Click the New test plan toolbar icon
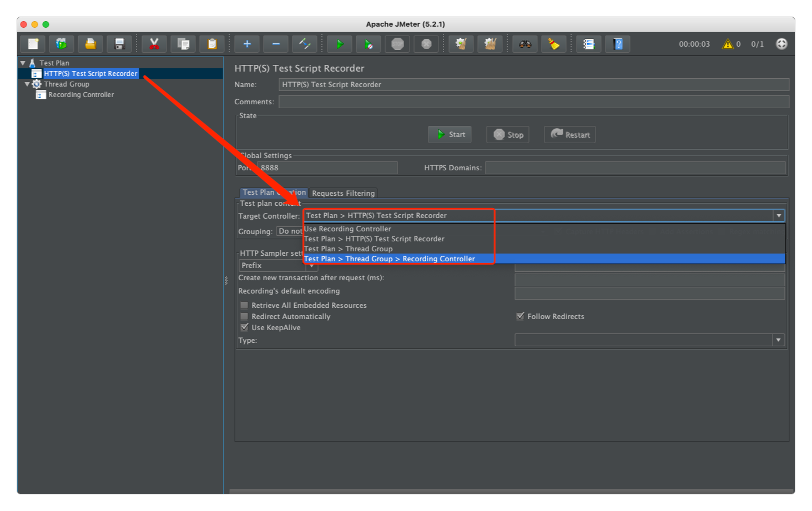The width and height of the screenshot is (812, 511). tap(33, 44)
